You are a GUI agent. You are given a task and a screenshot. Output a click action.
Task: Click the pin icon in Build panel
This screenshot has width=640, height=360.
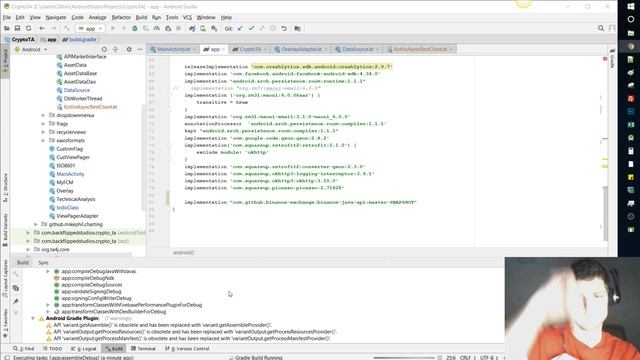point(16,302)
